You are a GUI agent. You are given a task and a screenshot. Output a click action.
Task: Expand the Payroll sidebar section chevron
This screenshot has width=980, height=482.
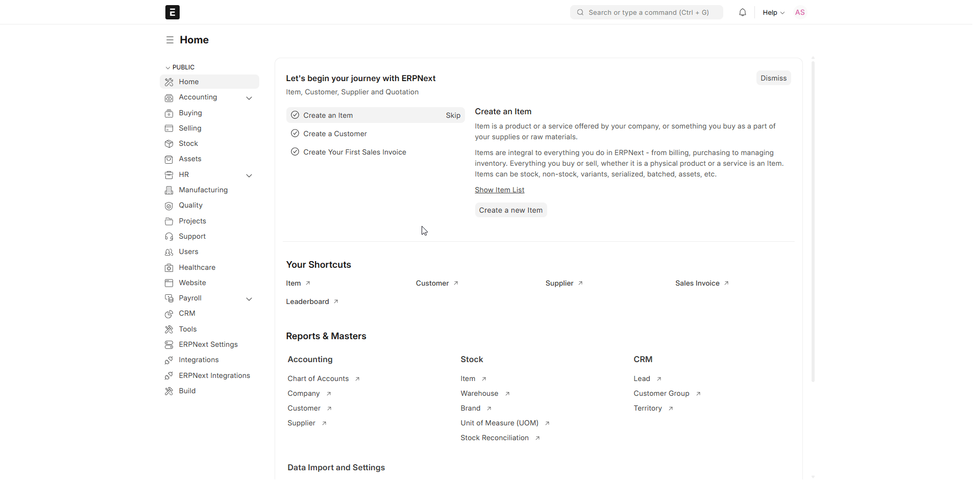tap(249, 299)
